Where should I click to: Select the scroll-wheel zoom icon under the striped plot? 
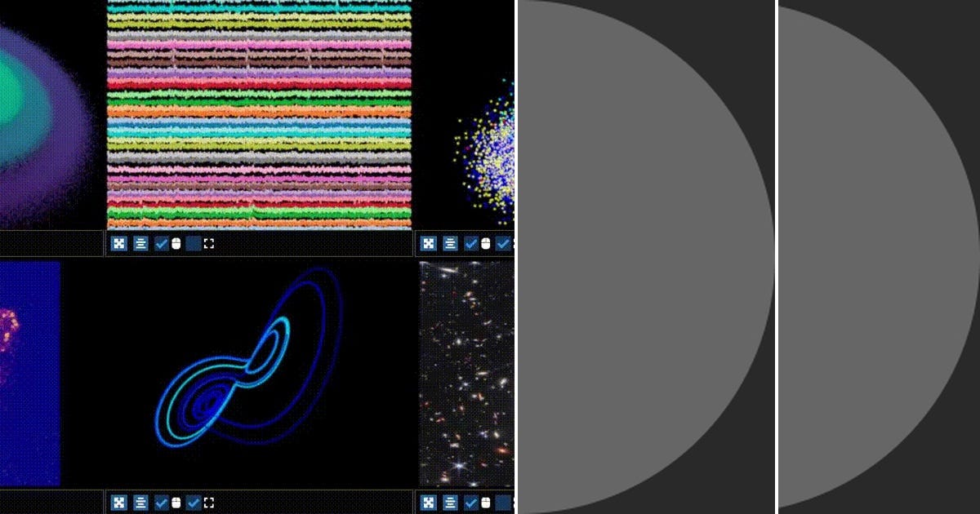click(176, 242)
